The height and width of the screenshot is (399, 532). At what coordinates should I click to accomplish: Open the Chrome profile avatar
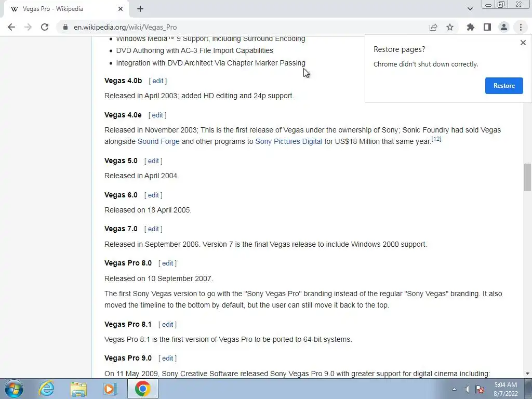504,27
